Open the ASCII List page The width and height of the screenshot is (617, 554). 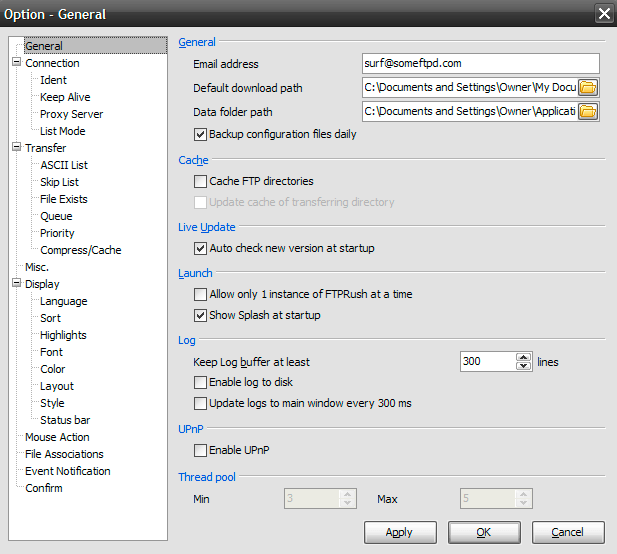[x=64, y=165]
